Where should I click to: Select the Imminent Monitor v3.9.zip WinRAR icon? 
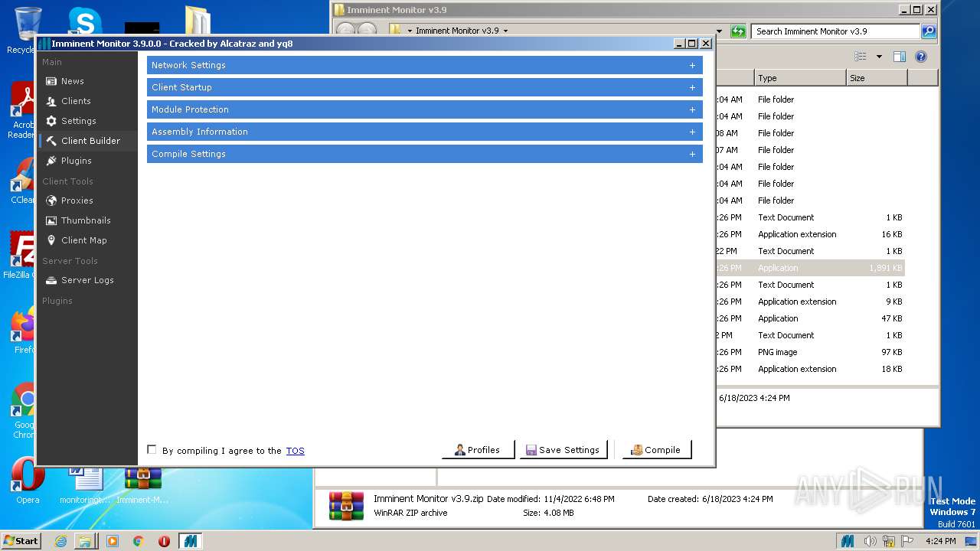point(346,505)
